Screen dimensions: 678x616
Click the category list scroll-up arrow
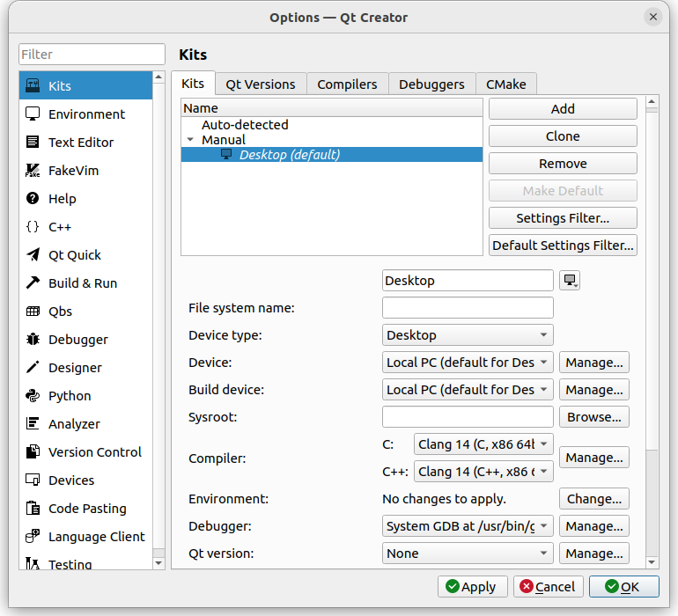[x=158, y=77]
